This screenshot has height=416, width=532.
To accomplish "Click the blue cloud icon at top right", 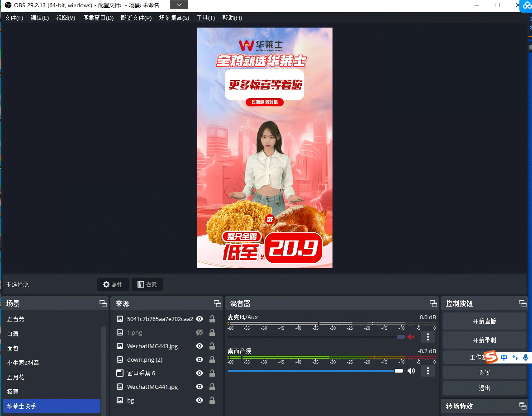I will [x=527, y=6].
